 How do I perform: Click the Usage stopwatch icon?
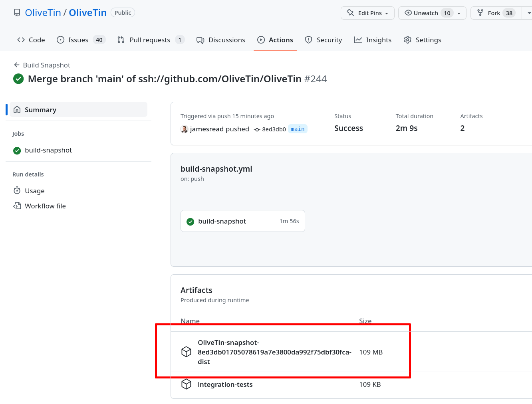(x=17, y=190)
